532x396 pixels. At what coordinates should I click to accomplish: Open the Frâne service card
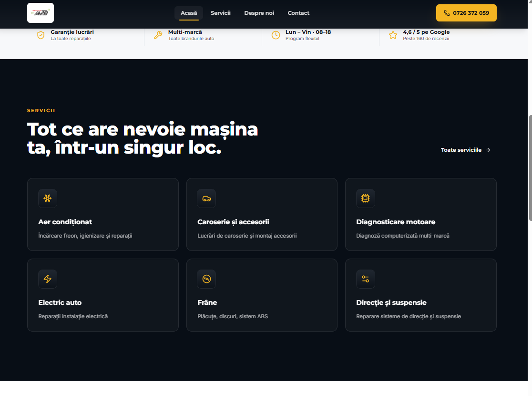[x=262, y=295]
